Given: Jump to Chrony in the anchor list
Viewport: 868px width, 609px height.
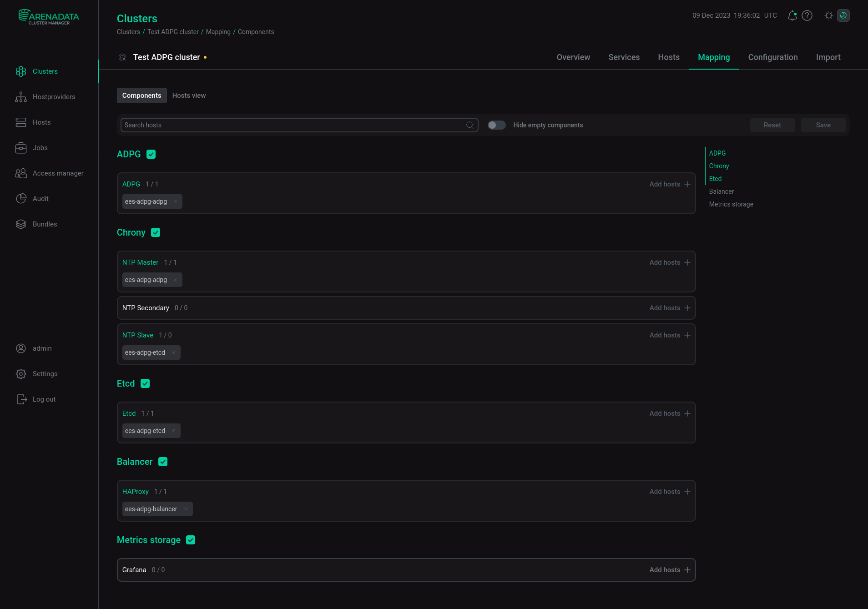Looking at the screenshot, I should pyautogui.click(x=719, y=166).
